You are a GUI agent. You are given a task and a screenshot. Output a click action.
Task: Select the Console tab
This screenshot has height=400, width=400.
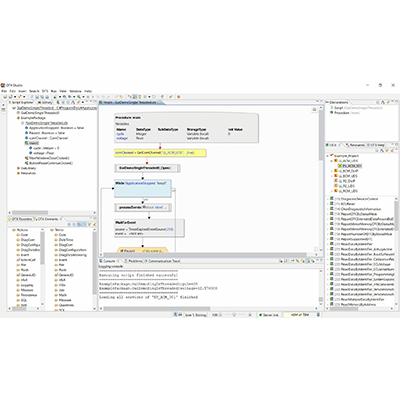coord(109,261)
